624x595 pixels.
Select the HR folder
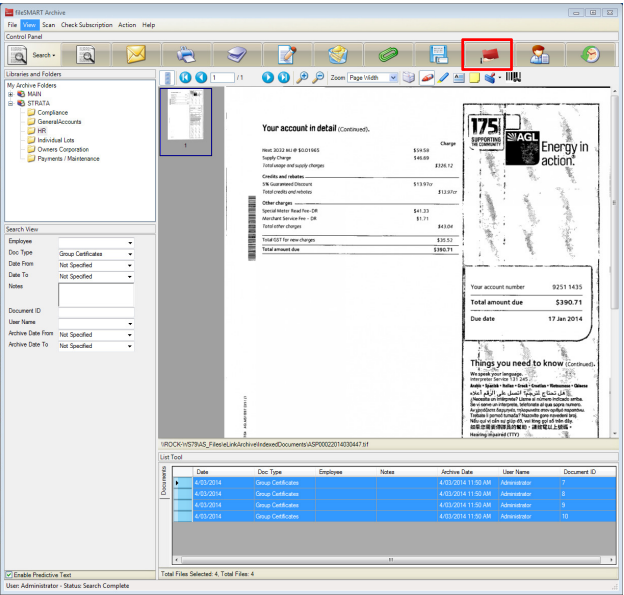pyautogui.click(x=42, y=131)
